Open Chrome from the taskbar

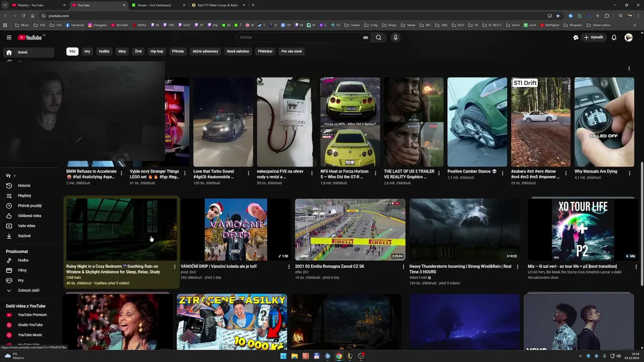click(339, 356)
